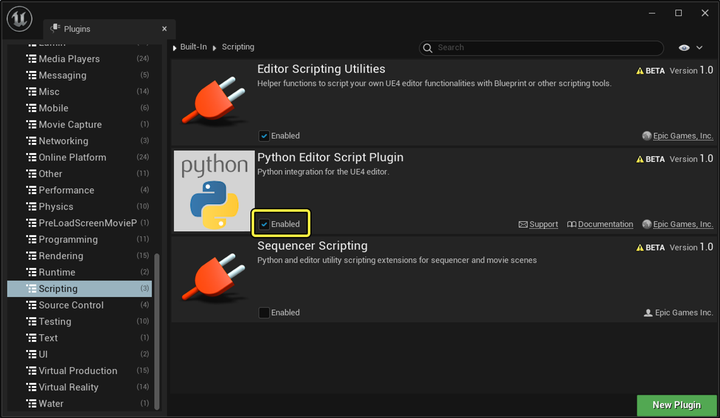The width and height of the screenshot is (720, 418).
Task: Open the Python plugin Support link
Action: point(543,224)
